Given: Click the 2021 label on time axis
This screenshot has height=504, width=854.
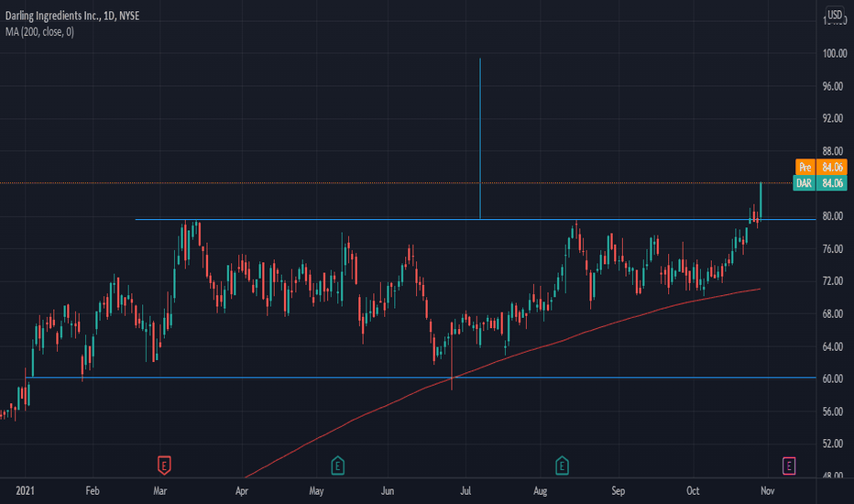Looking at the screenshot, I should (25, 491).
